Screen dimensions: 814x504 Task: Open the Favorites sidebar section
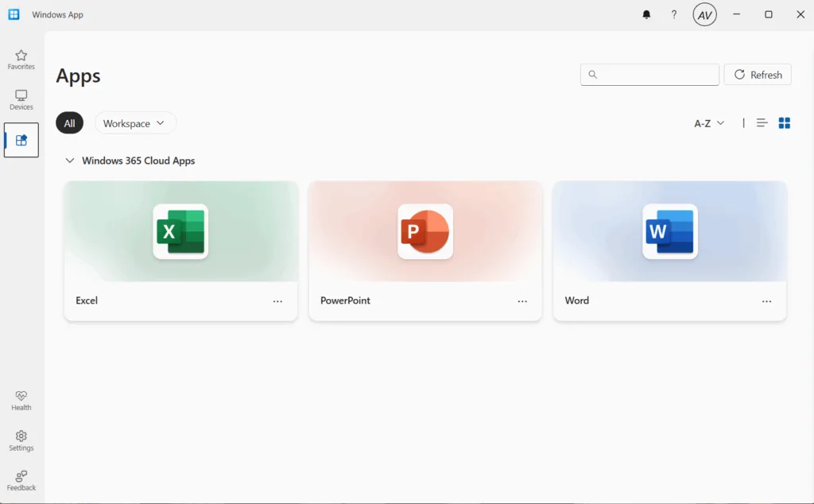[21, 60]
